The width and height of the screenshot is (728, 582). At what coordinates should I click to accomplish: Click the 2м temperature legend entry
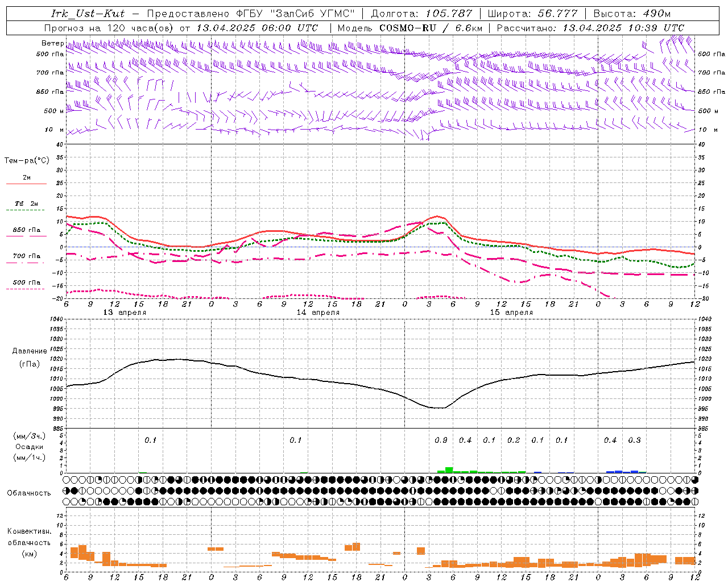coord(27,178)
